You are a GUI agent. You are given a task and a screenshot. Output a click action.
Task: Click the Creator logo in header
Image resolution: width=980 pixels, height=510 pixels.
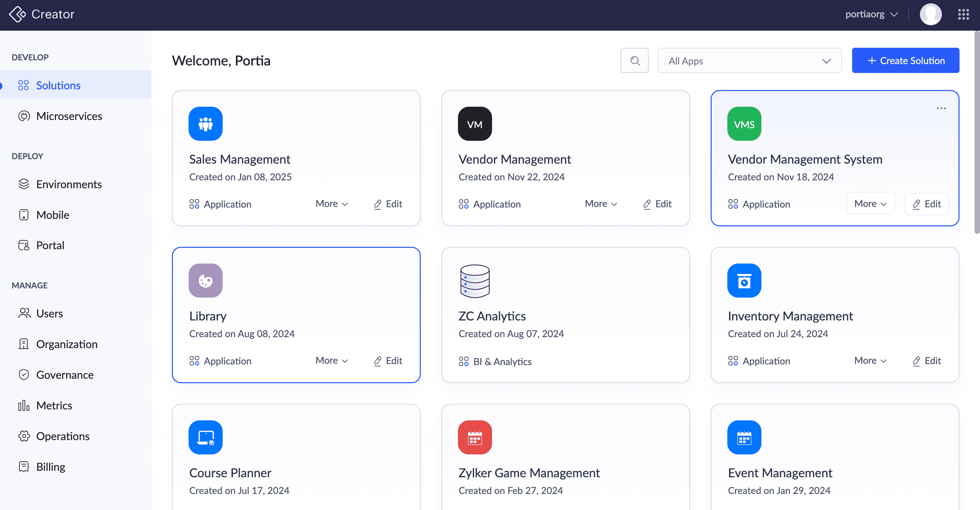(17, 14)
